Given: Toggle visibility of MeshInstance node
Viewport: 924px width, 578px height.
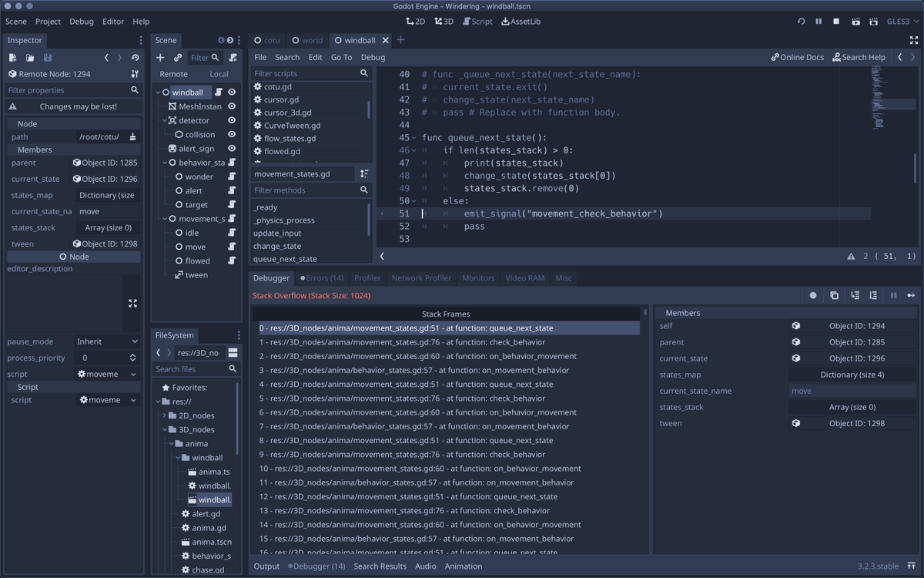Looking at the screenshot, I should 232,106.
